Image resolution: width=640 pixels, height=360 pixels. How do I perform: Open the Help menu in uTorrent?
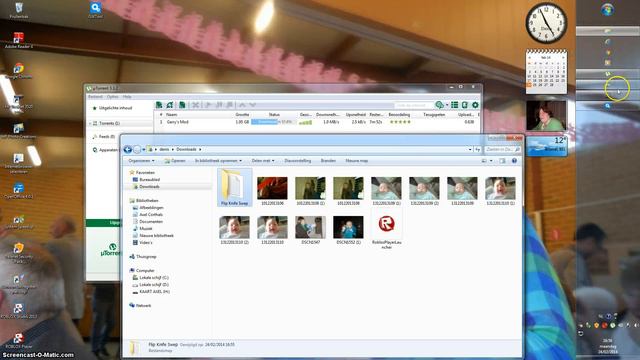[127, 97]
